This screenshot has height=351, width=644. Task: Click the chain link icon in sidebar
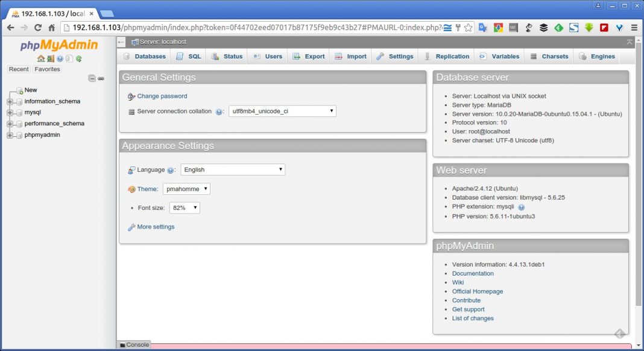tap(101, 78)
